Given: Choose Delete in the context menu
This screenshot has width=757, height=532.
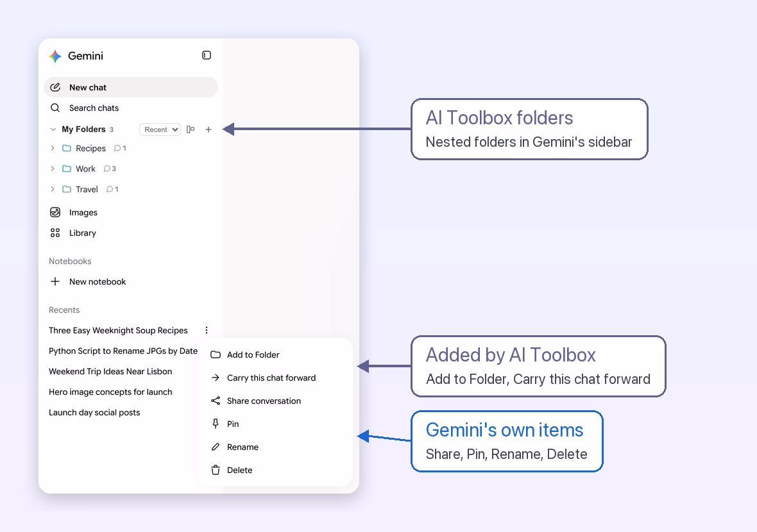Looking at the screenshot, I should point(276,470).
